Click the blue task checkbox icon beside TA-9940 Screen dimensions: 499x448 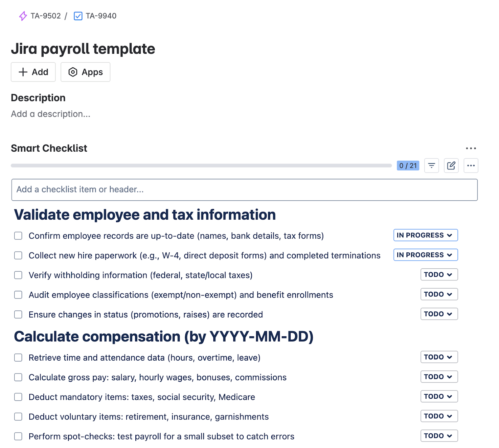click(78, 16)
